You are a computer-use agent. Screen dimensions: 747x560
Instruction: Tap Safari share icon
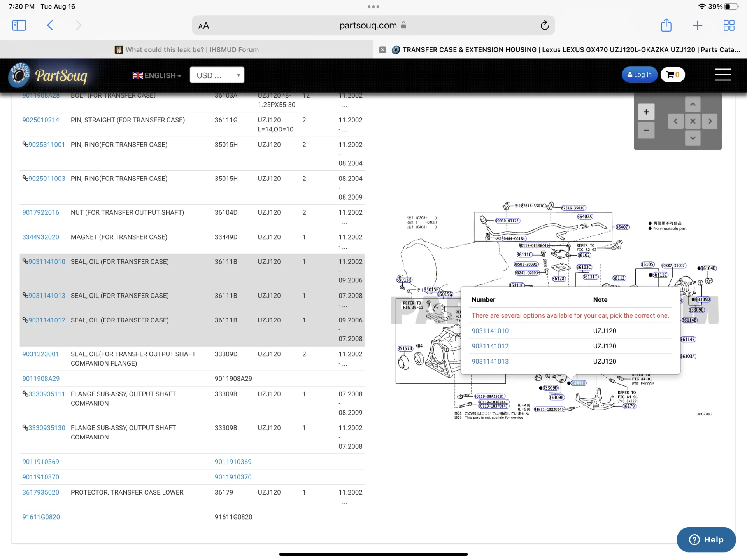pos(666,25)
